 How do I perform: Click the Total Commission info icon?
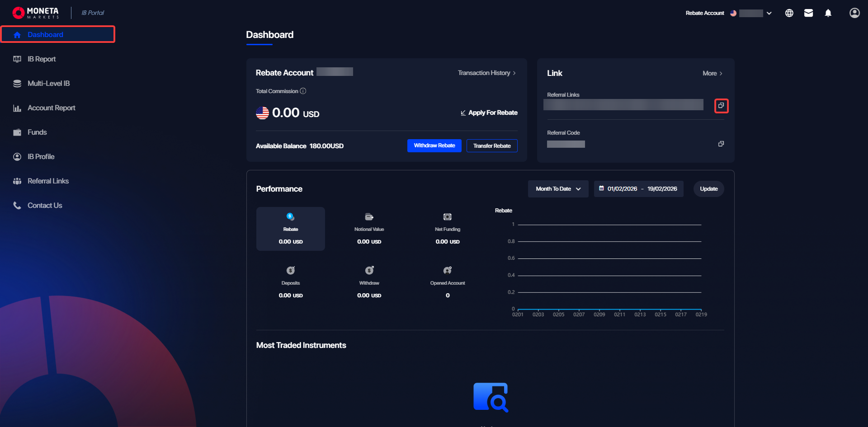coord(303,91)
